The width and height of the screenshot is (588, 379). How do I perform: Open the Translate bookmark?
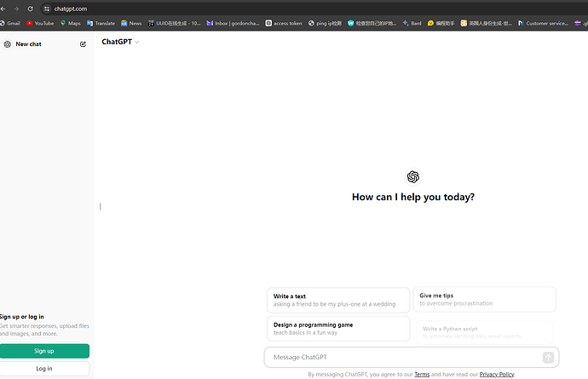[101, 23]
